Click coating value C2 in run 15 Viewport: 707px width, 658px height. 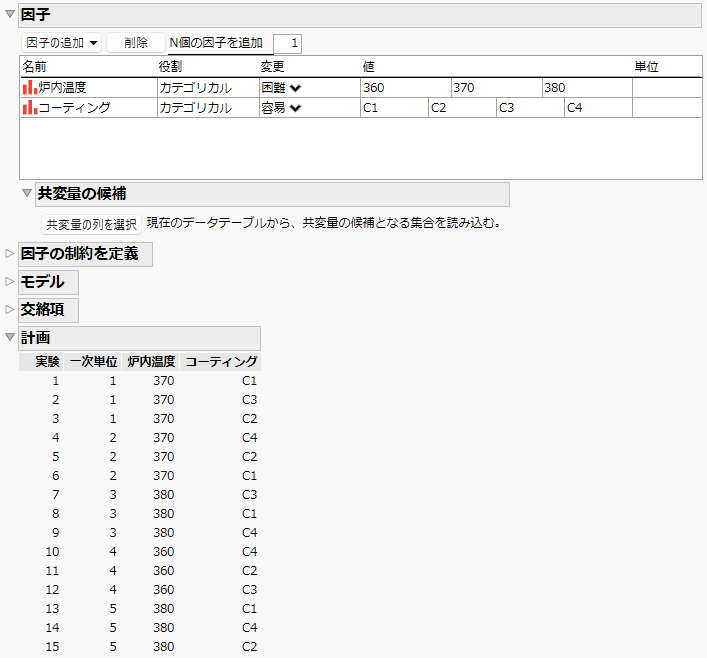pyautogui.click(x=249, y=646)
